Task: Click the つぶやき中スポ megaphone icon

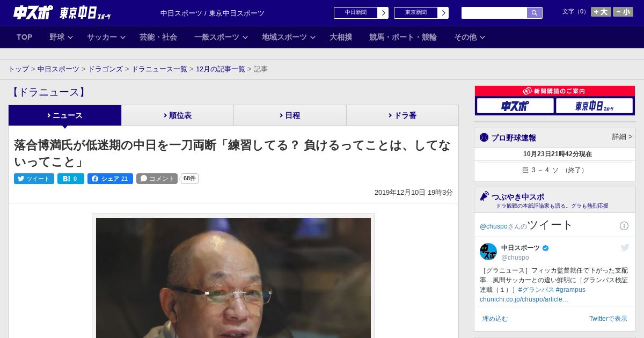Action: [x=485, y=196]
